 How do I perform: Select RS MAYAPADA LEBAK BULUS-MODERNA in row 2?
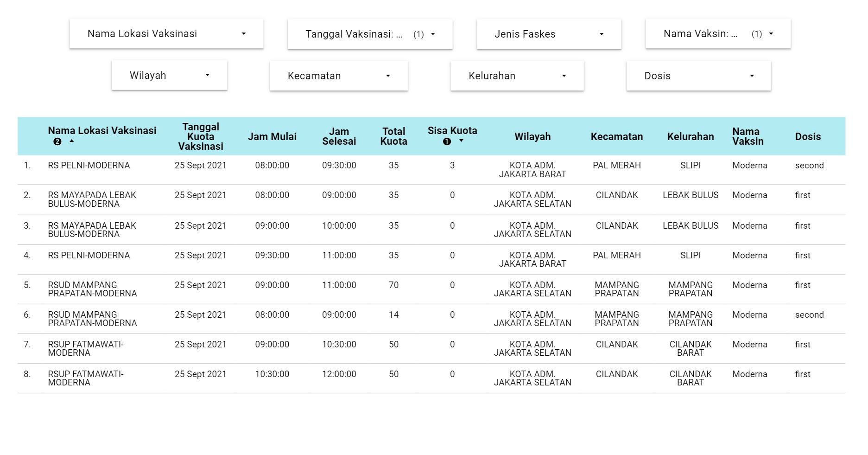[92, 199]
